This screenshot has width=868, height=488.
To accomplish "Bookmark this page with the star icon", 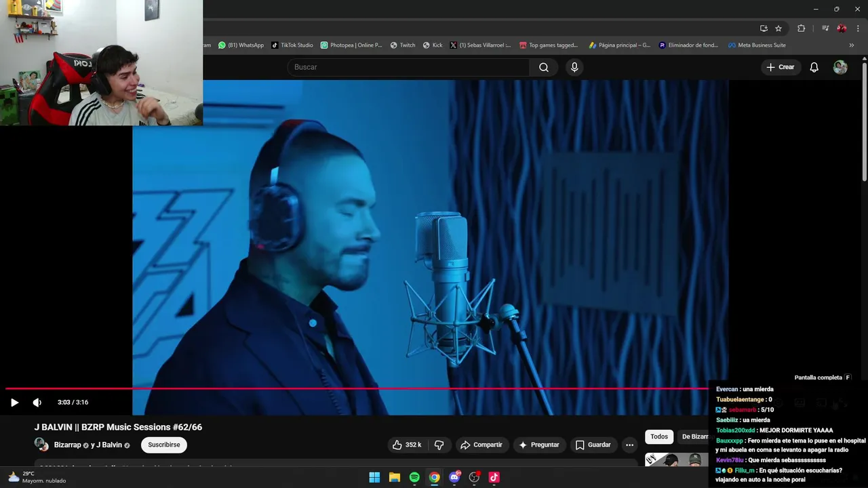I will click(x=778, y=28).
